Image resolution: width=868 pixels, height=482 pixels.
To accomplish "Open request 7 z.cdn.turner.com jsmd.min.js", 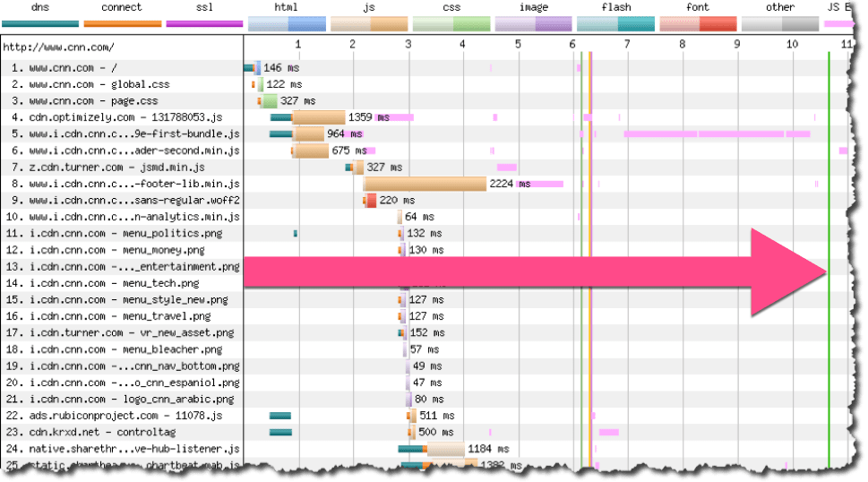I will tap(110, 168).
